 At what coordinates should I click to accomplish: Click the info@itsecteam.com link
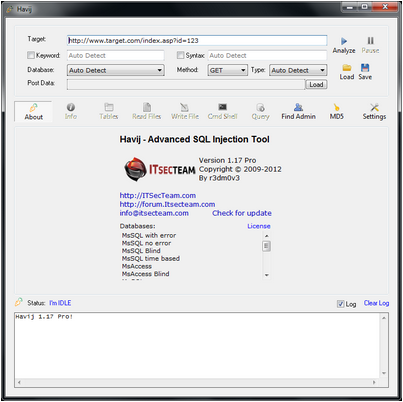point(154,213)
